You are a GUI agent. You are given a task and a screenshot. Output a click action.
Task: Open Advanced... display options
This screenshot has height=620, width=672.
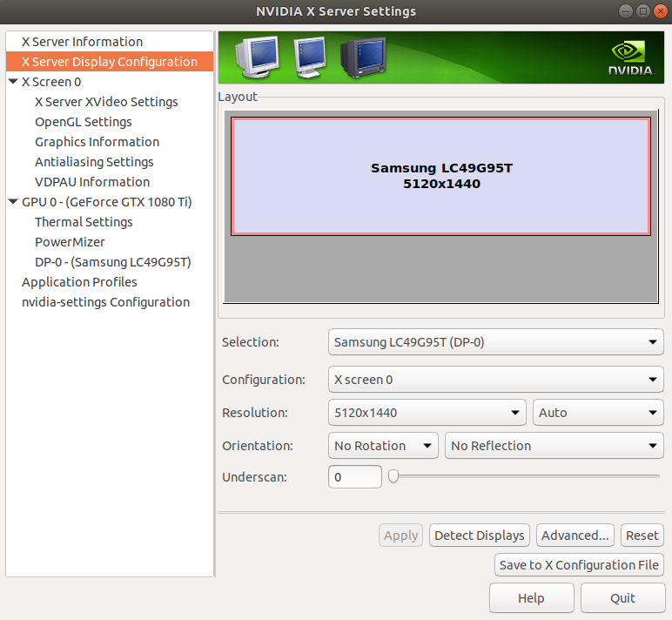coord(575,536)
